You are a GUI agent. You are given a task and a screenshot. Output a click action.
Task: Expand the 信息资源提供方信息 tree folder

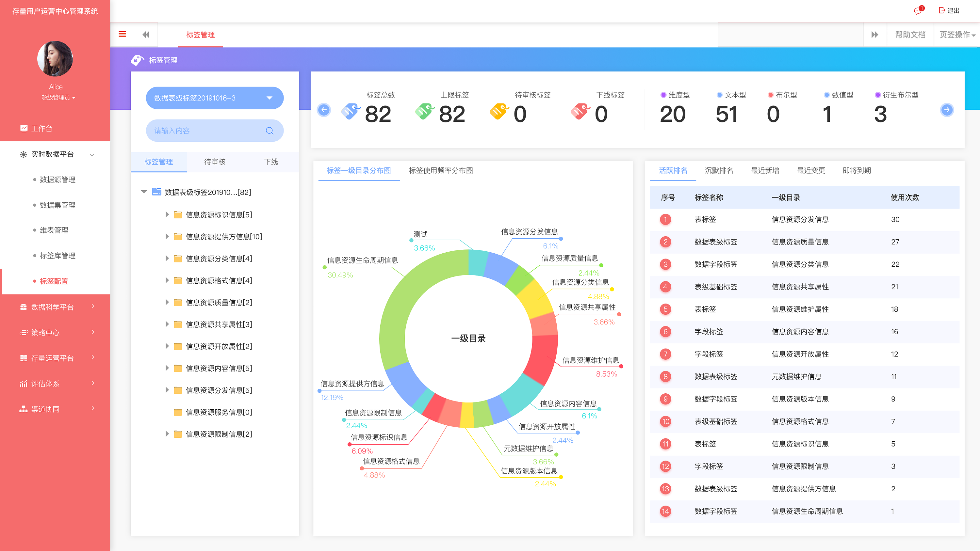click(x=167, y=237)
